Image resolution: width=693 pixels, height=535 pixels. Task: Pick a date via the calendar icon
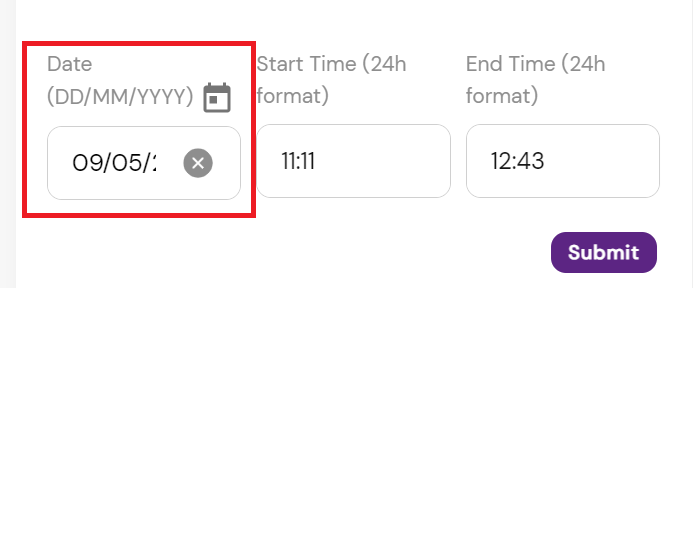click(217, 98)
